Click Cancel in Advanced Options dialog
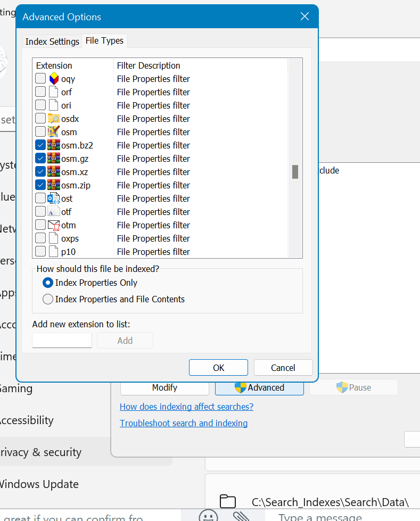Screen dimensions: 420x521 click(283, 368)
